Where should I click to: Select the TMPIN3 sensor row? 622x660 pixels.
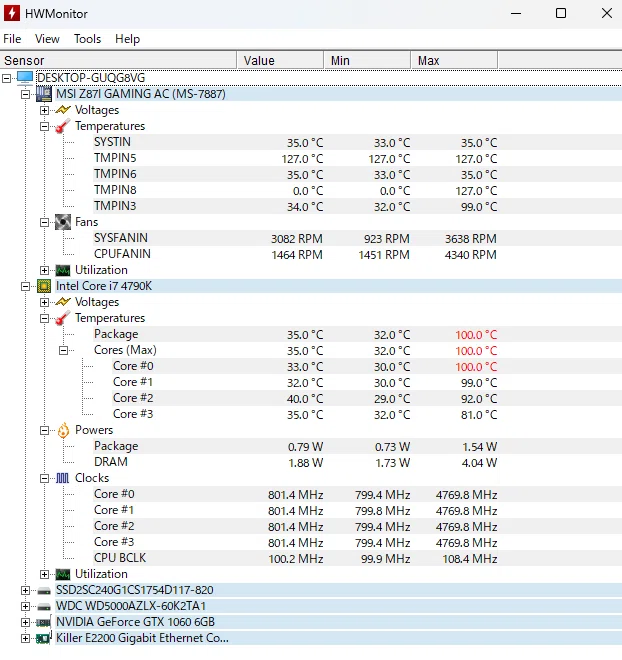pos(357,206)
